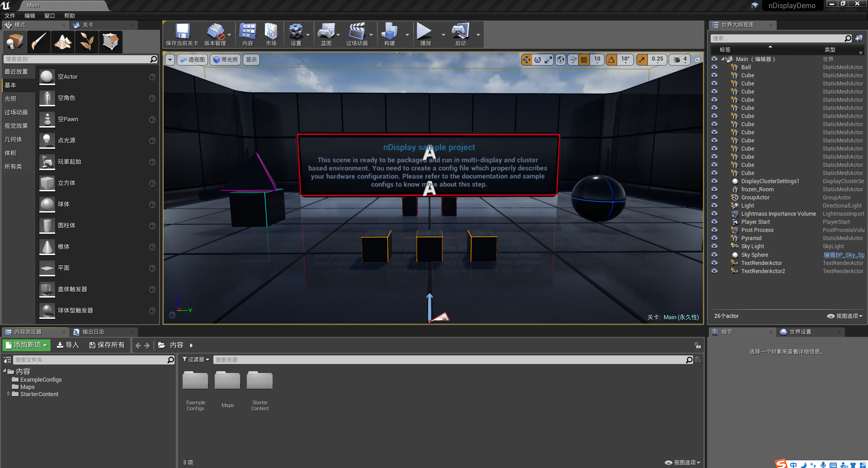Adjust the camera speed control showing 4
The image size is (868, 468).
pyautogui.click(x=679, y=59)
